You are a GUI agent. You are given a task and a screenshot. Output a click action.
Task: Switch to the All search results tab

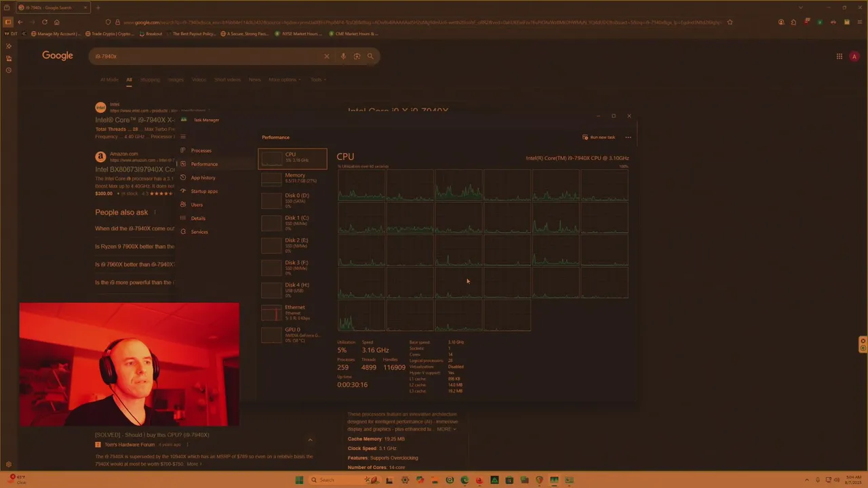[129, 80]
